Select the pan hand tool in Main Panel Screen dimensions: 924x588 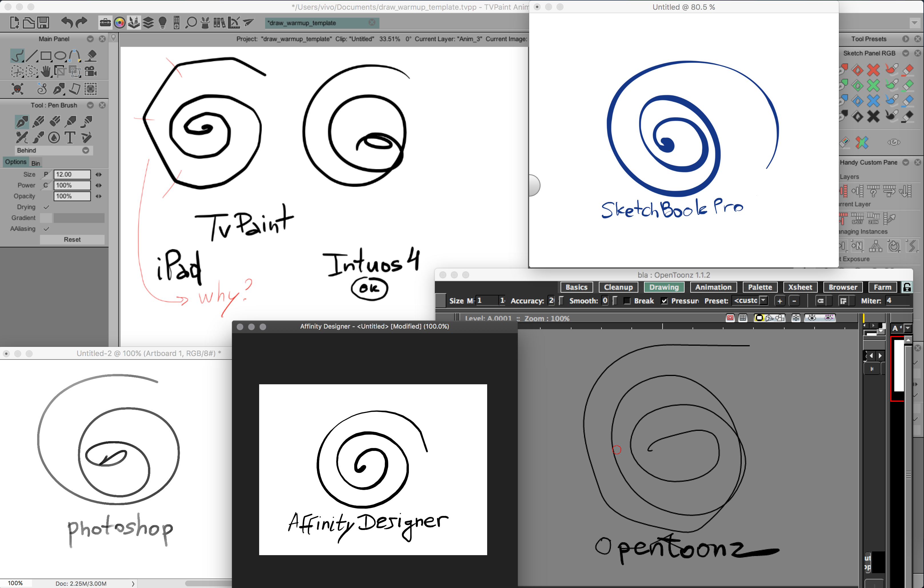click(46, 71)
